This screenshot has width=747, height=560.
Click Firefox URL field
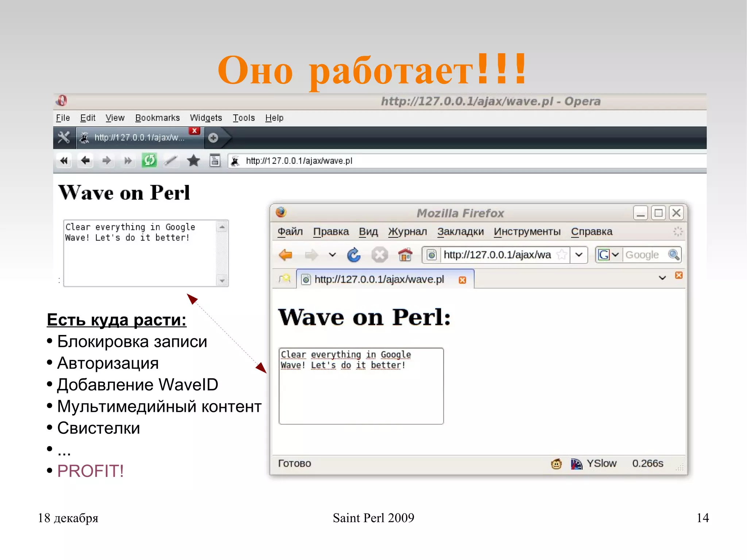point(498,255)
